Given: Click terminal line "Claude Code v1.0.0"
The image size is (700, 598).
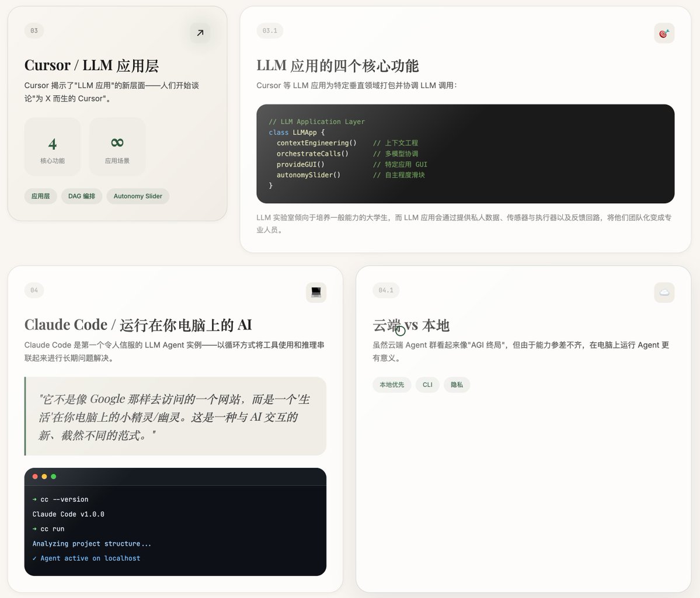Looking at the screenshot, I should click(x=68, y=514).
